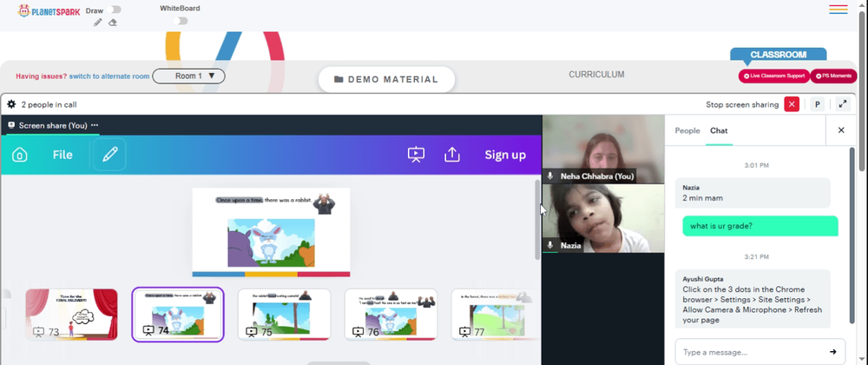868x365 pixels.
Task: Expand the call to fullscreen
Action: [843, 104]
